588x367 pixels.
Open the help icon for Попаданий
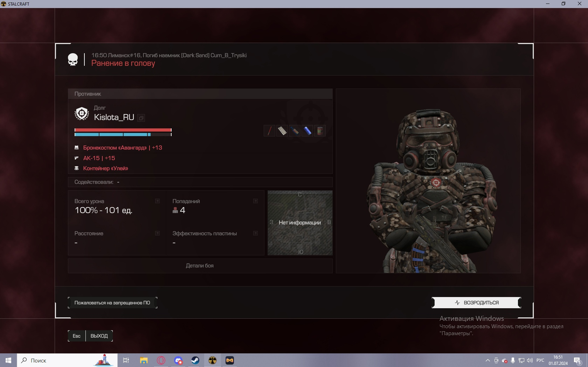pos(255,201)
